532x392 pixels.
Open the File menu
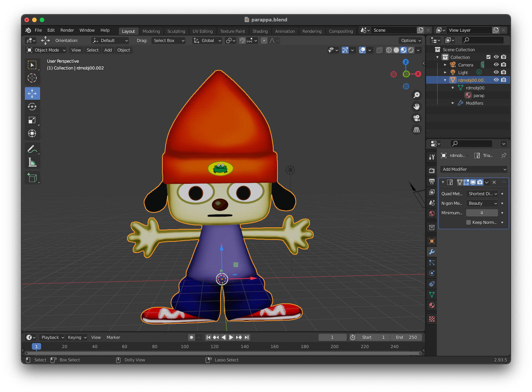[x=38, y=30]
